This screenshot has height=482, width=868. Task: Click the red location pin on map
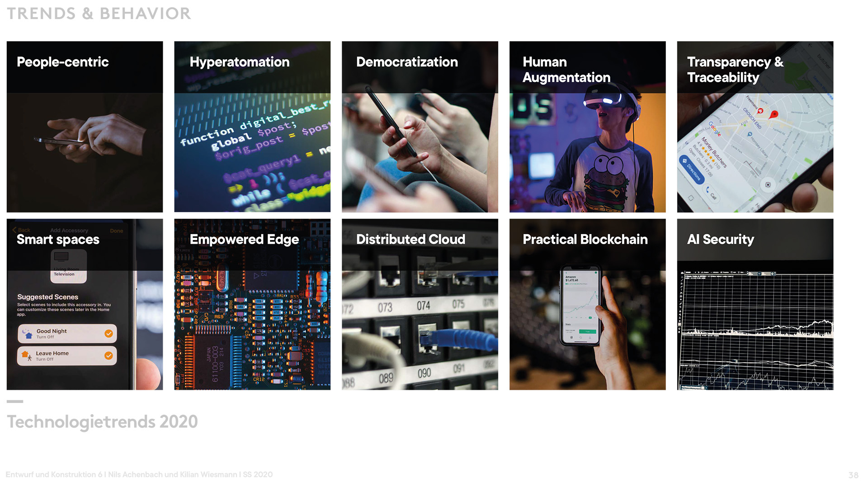774,114
